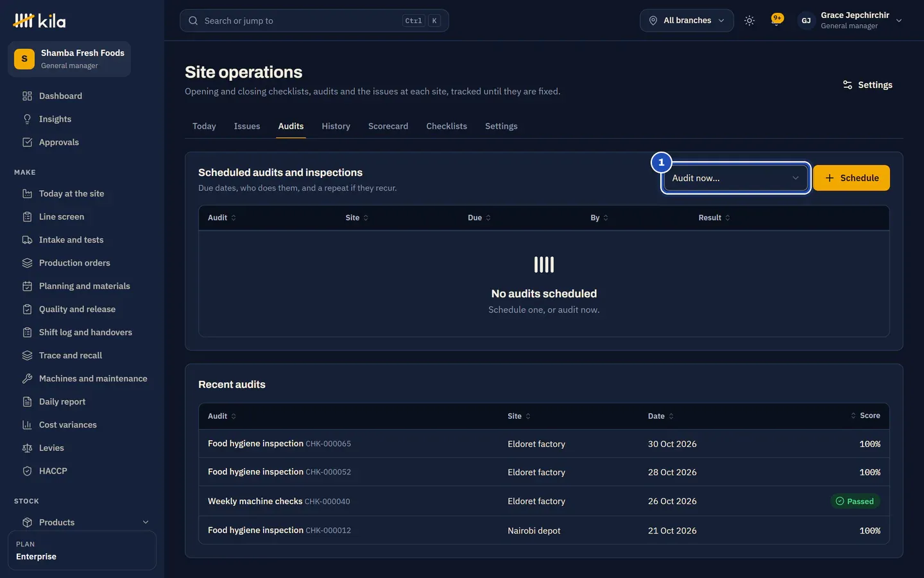Open Quality and release clipboard icon
This screenshot has width=924, height=578.
[27, 310]
